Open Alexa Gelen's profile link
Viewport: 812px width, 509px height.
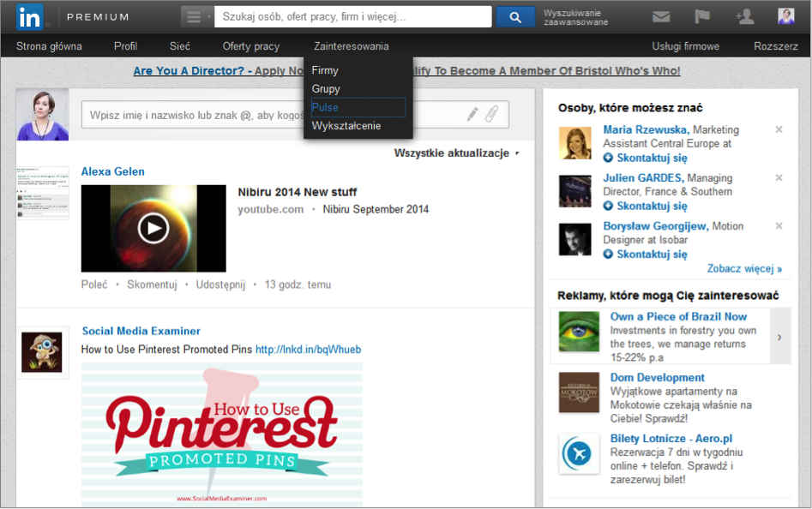pyautogui.click(x=113, y=171)
